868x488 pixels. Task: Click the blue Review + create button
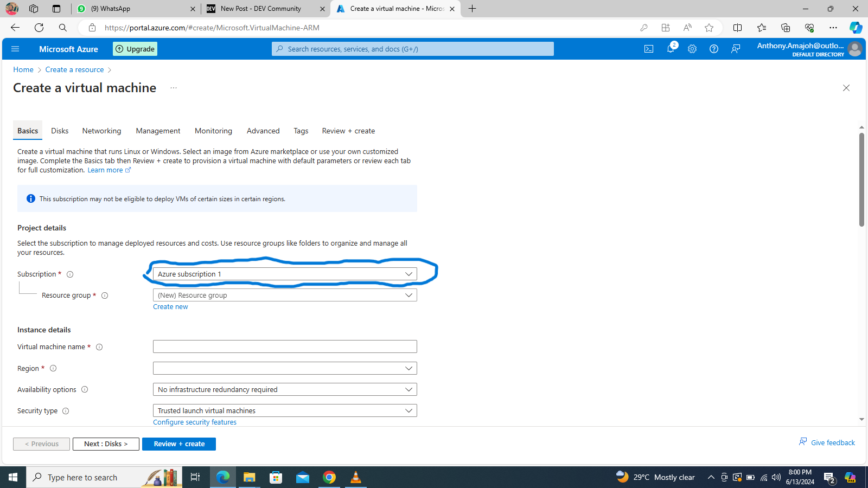[179, 444]
